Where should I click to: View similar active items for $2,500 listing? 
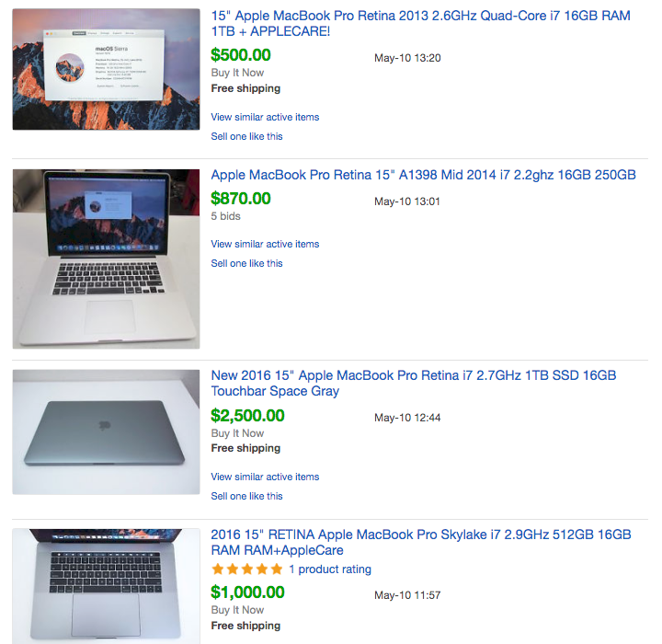(x=265, y=477)
